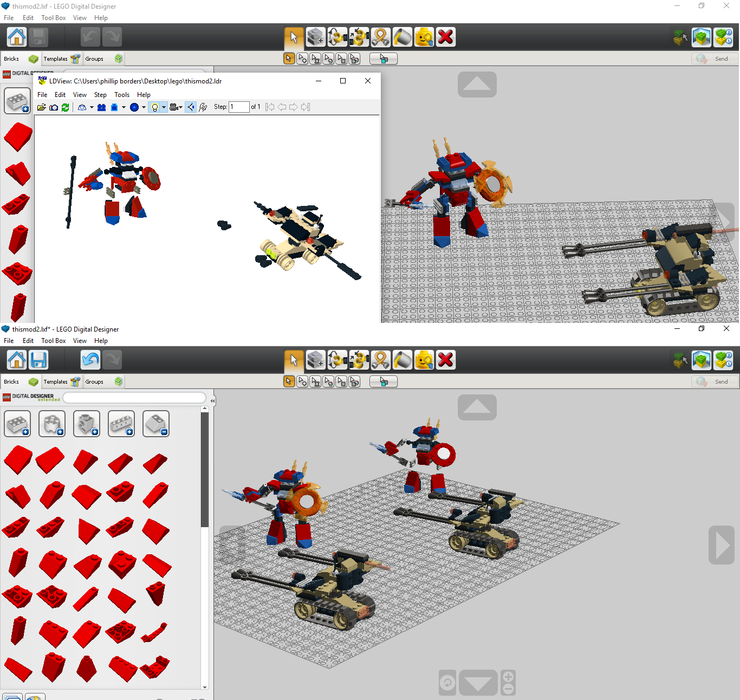Open lighting options dropdown in LDView

pos(164,107)
